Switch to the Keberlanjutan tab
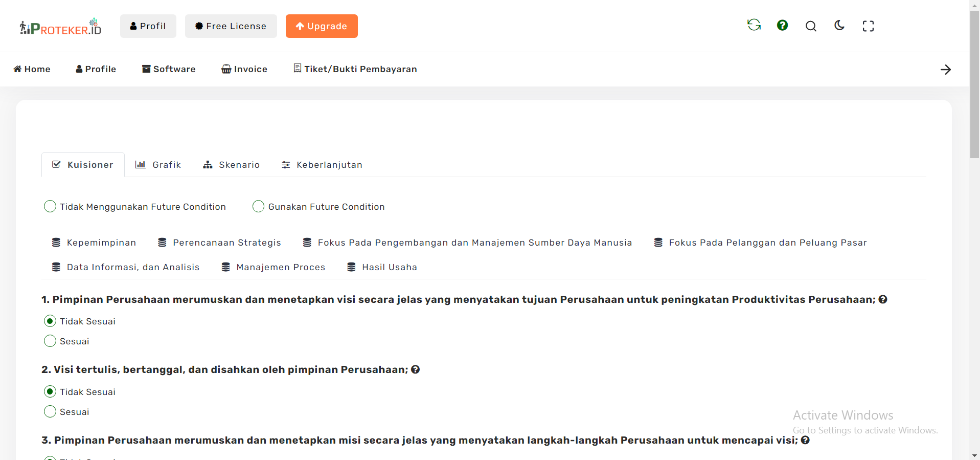Screen dimensions: 980x460 coord(322,165)
